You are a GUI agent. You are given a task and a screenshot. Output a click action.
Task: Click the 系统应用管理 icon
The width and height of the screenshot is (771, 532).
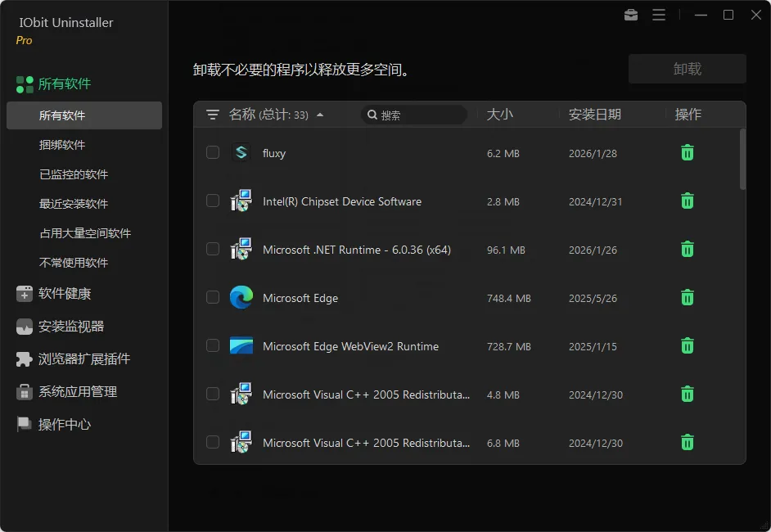[24, 392]
